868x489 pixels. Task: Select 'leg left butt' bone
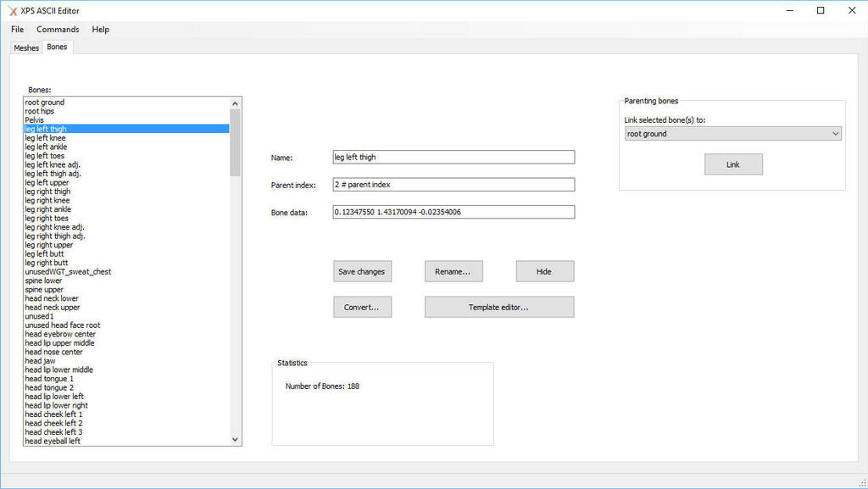click(x=126, y=254)
